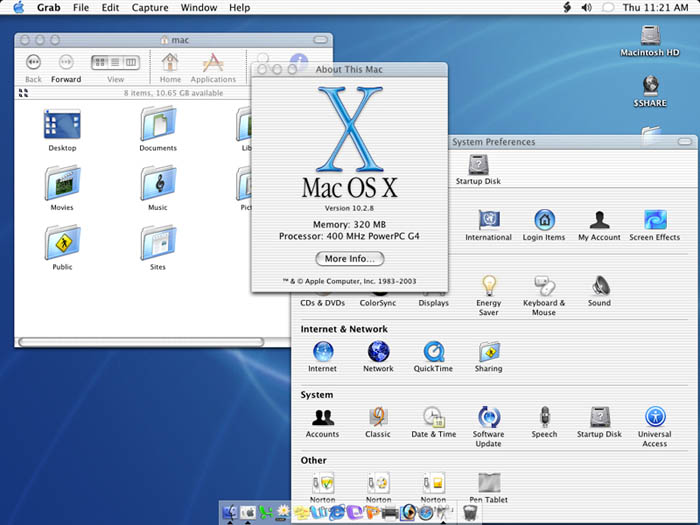Open QuickTime preferences pane
The width and height of the screenshot is (700, 525).
point(433,357)
